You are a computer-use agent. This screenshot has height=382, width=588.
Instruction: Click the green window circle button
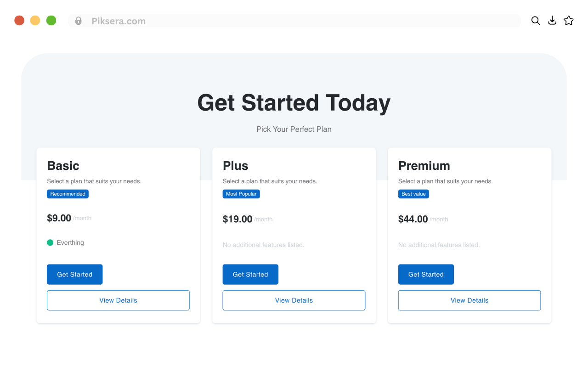(51, 21)
